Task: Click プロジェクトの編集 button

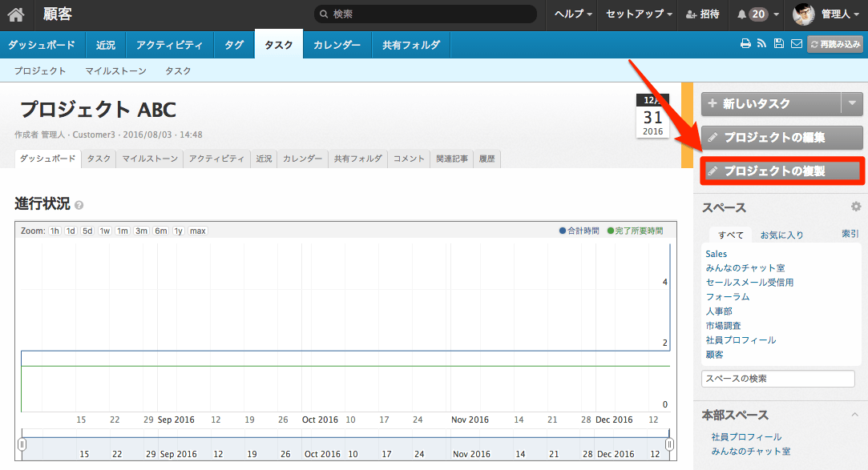Action: click(x=781, y=137)
